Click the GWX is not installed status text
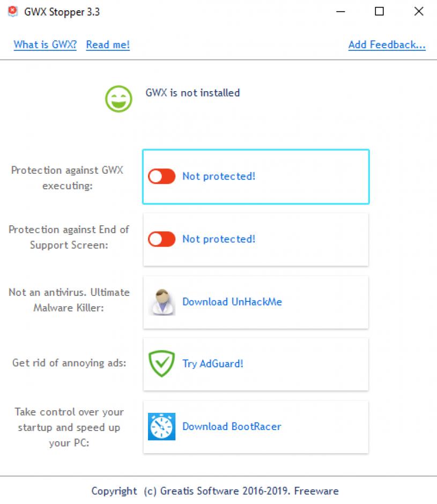437x504 pixels. click(x=192, y=93)
